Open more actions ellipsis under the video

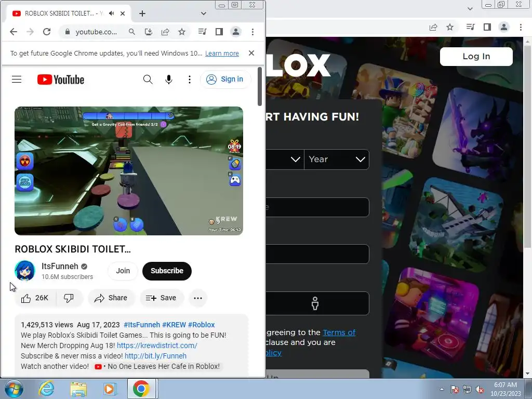198,298
